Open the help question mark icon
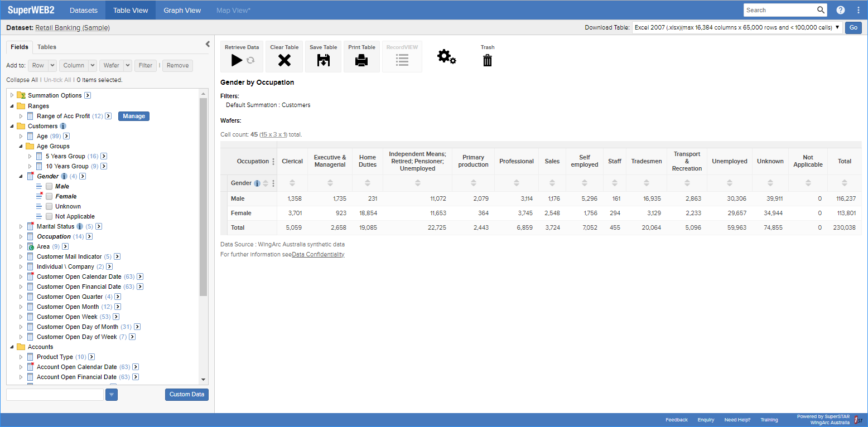Viewport: 868px width, 427px height. point(841,10)
